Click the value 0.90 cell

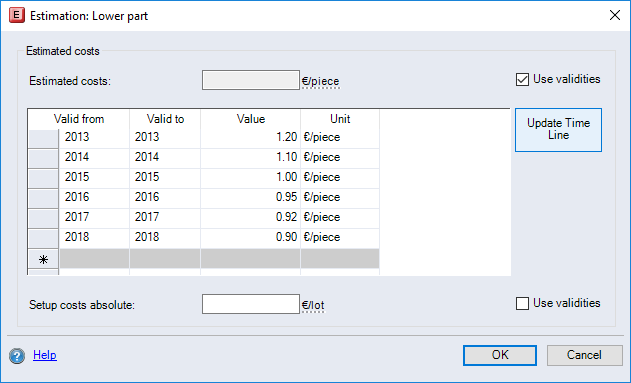tap(251, 239)
